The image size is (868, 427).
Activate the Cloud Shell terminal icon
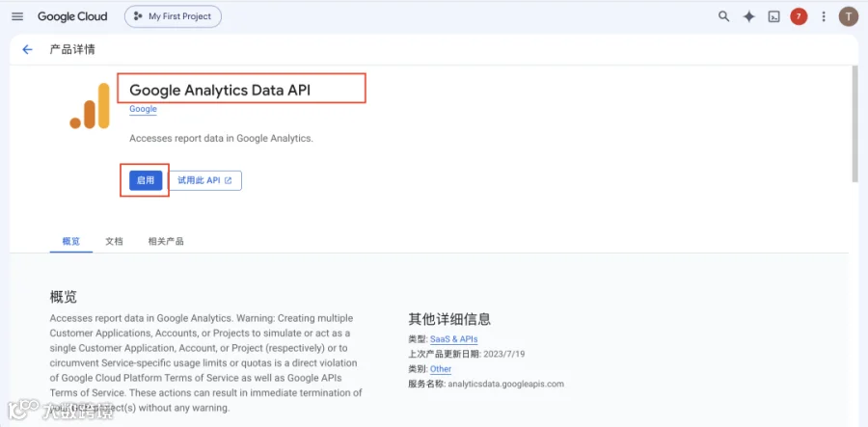(773, 16)
